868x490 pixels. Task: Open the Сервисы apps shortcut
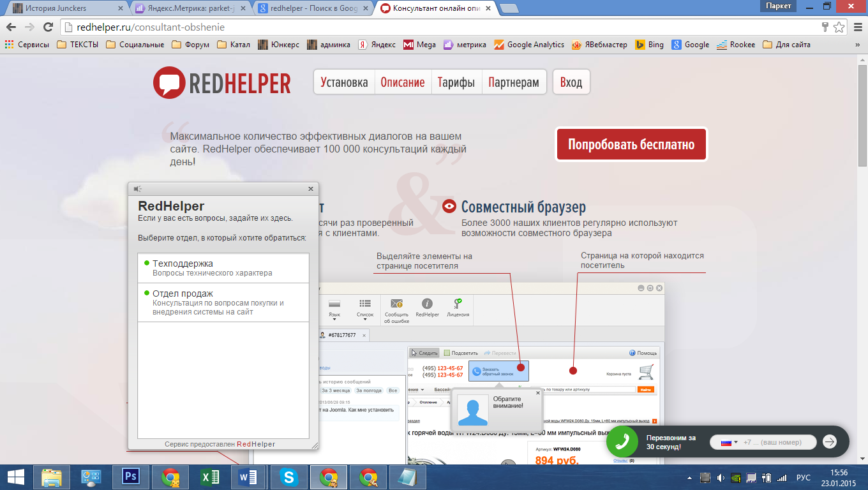27,45
